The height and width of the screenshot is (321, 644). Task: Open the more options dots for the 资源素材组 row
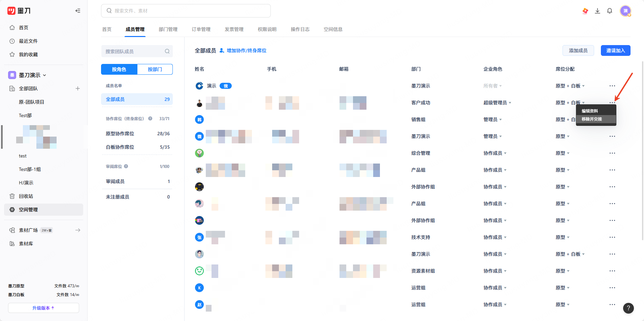click(612, 271)
